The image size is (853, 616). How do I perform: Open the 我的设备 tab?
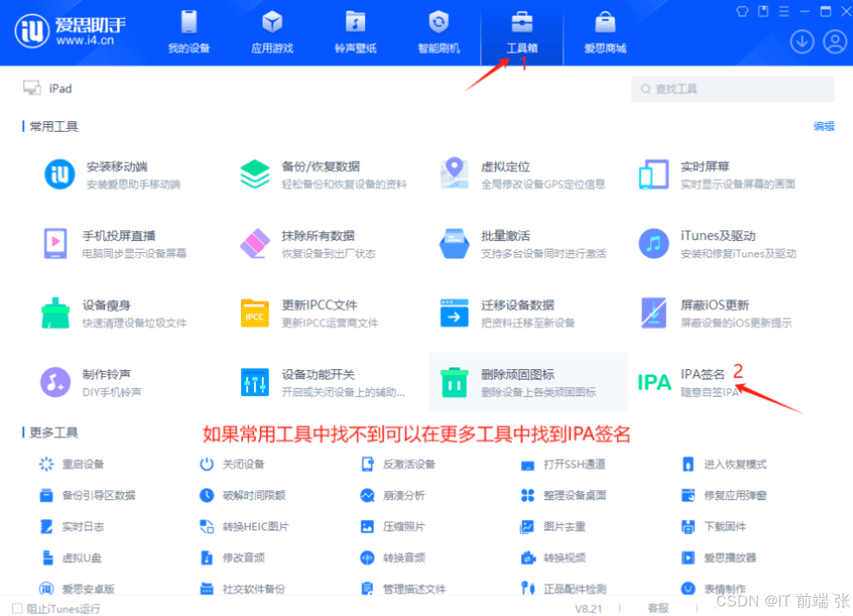tap(189, 33)
